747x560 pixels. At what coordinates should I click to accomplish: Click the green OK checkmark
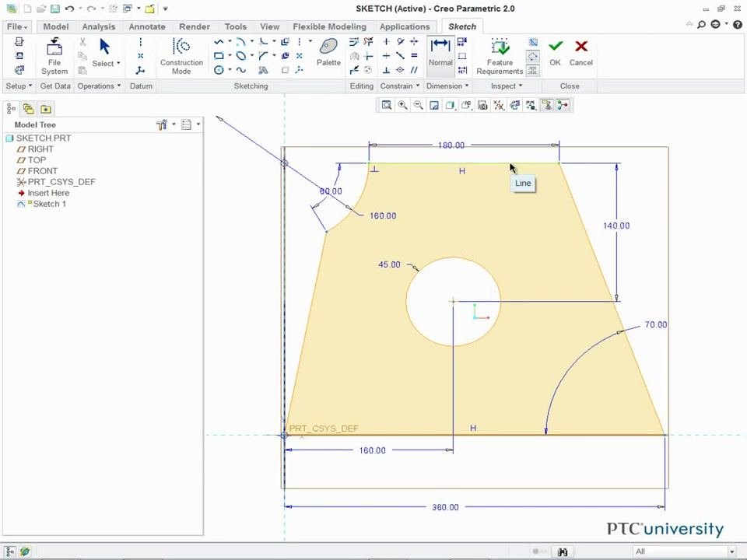pos(555,52)
